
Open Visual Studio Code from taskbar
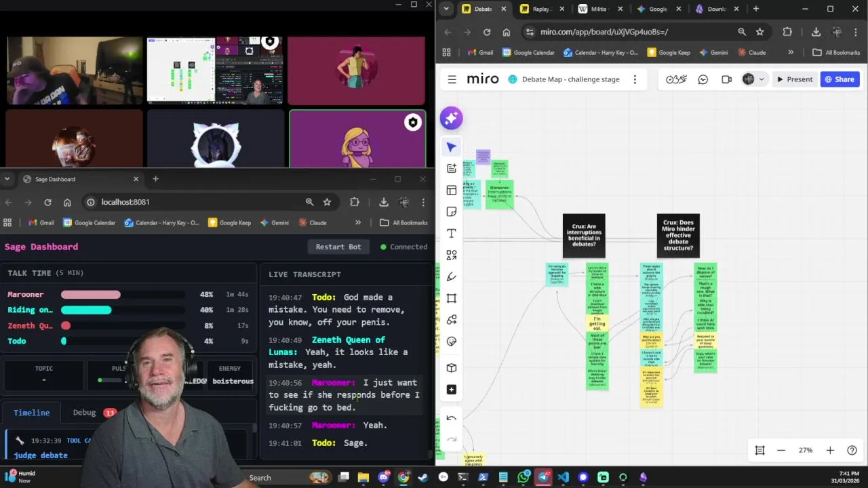click(563, 477)
